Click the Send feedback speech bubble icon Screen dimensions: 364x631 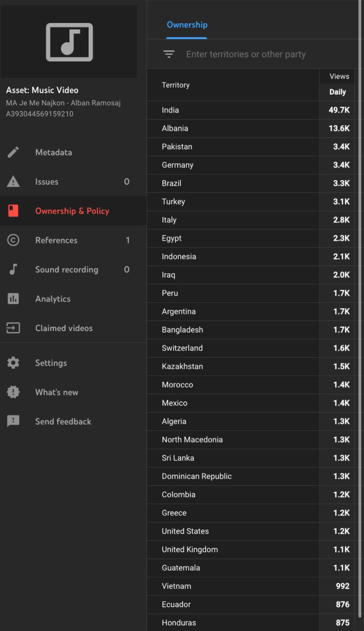13,421
